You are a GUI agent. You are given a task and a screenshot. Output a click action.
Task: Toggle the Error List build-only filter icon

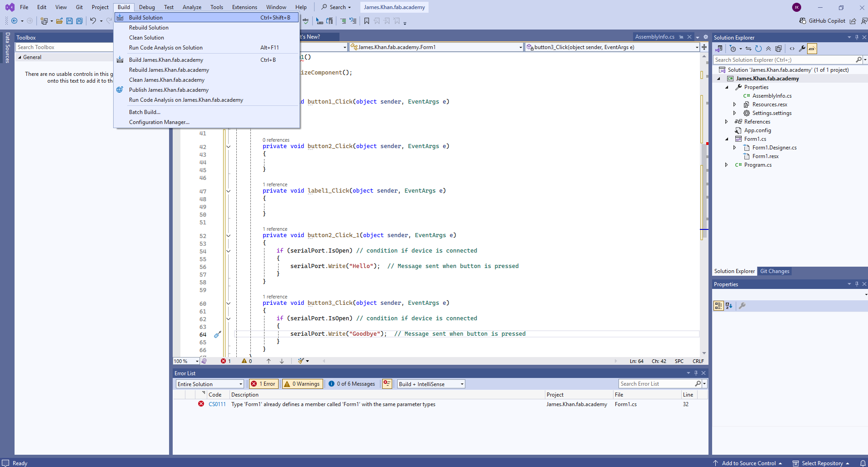point(387,384)
